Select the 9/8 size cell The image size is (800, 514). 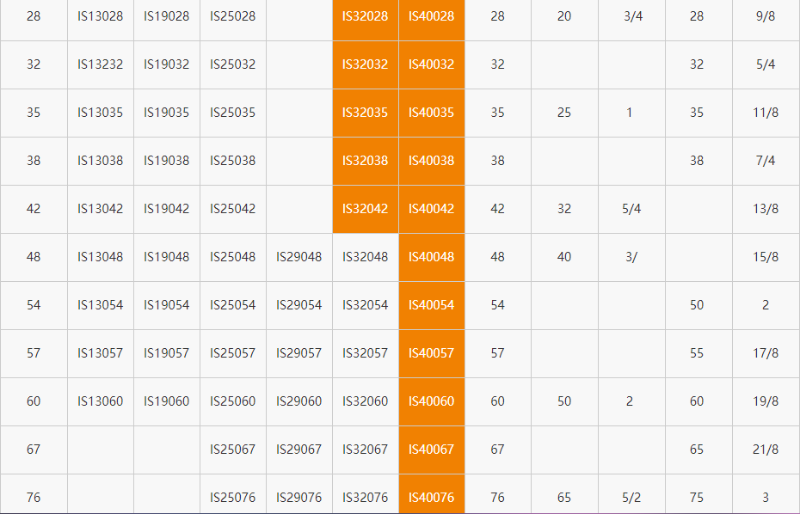pyautogui.click(x=765, y=17)
